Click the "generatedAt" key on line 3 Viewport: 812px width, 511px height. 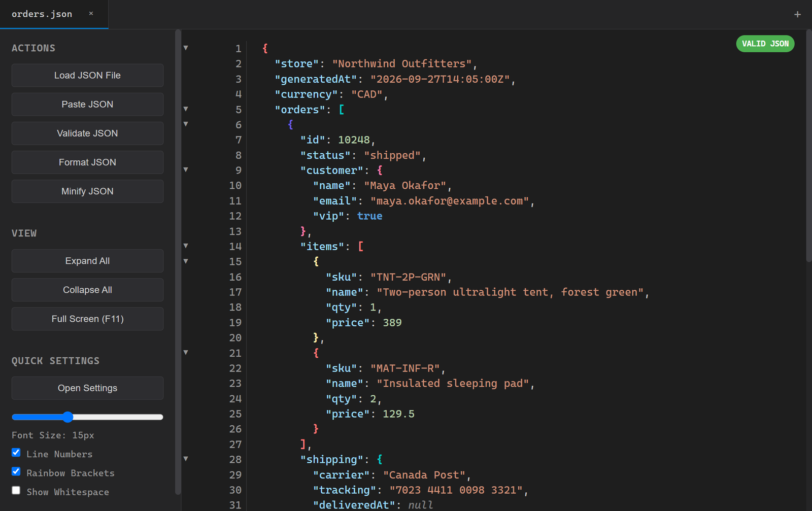click(x=316, y=79)
